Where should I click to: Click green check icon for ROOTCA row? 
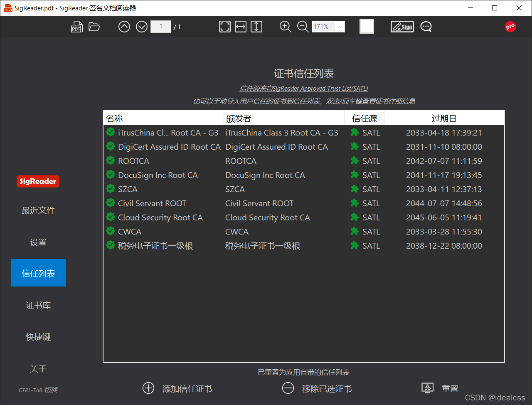pos(111,160)
